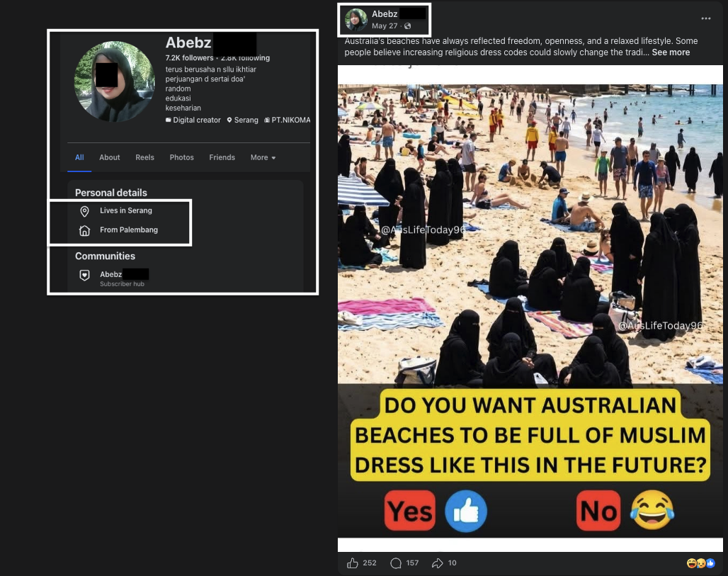Click the 252 likes count

coord(370,563)
